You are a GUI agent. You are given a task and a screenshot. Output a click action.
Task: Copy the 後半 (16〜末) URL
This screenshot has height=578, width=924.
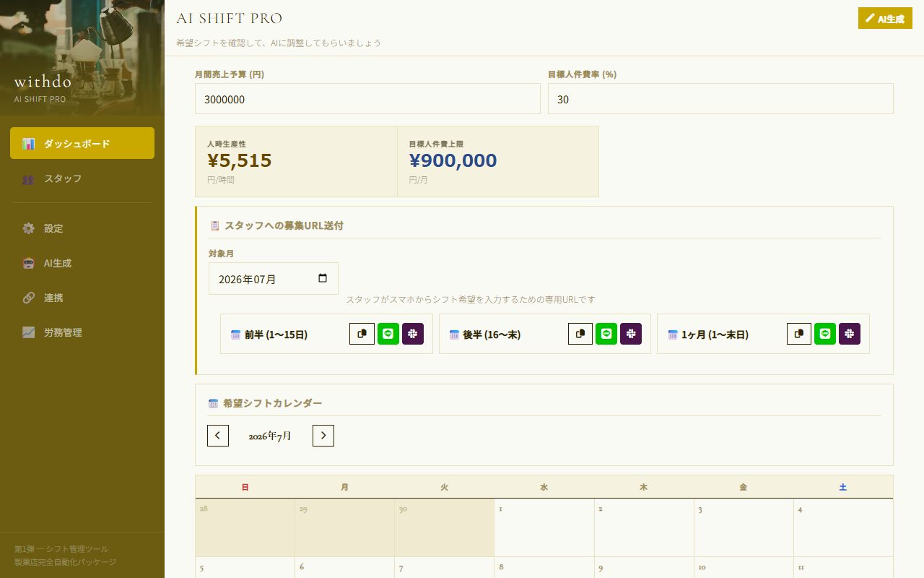pos(580,334)
